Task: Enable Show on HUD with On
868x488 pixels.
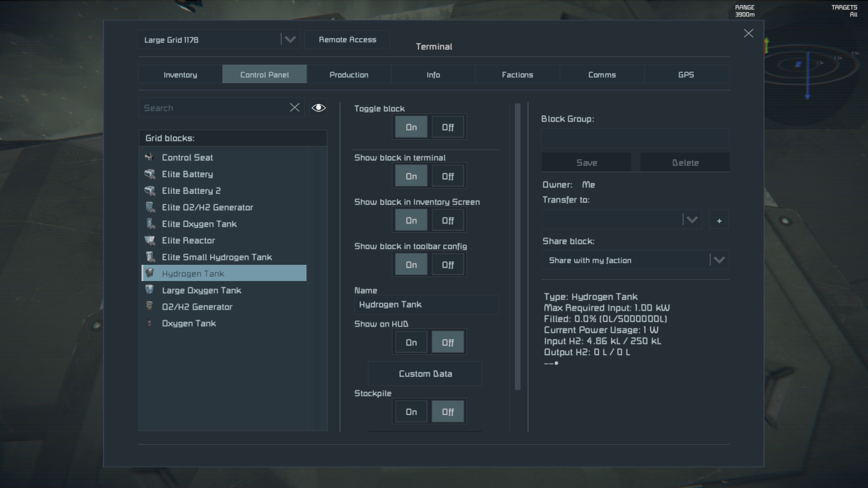Action: 411,343
